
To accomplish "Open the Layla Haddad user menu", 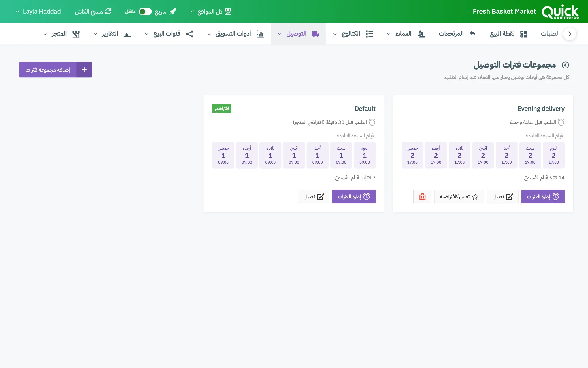I will click(38, 12).
